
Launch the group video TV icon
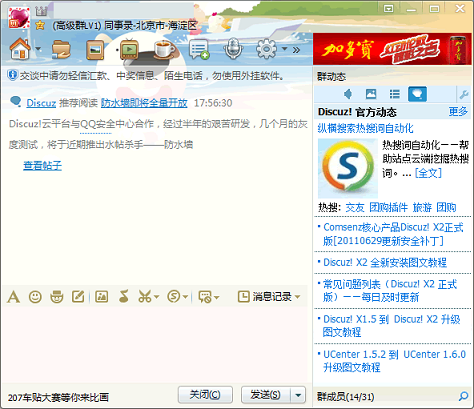(x=129, y=49)
